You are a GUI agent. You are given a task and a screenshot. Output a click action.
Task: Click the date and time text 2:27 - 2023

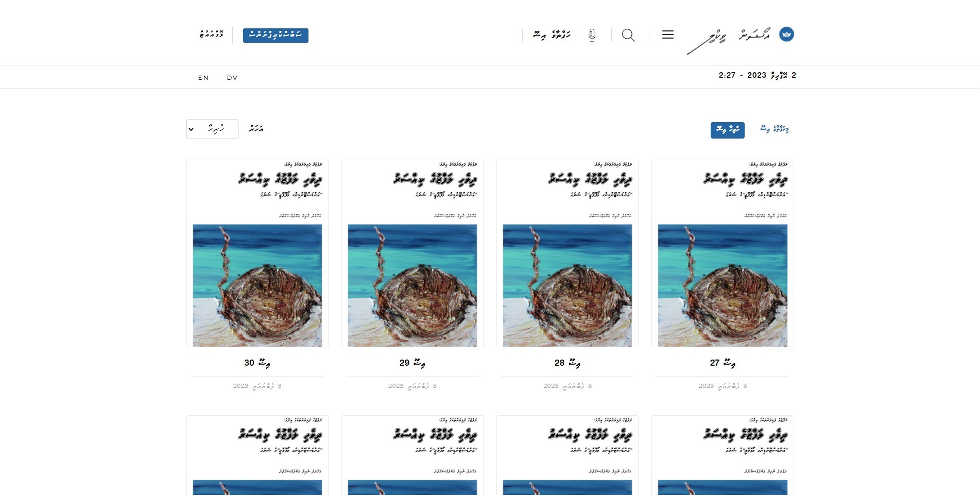pyautogui.click(x=758, y=75)
